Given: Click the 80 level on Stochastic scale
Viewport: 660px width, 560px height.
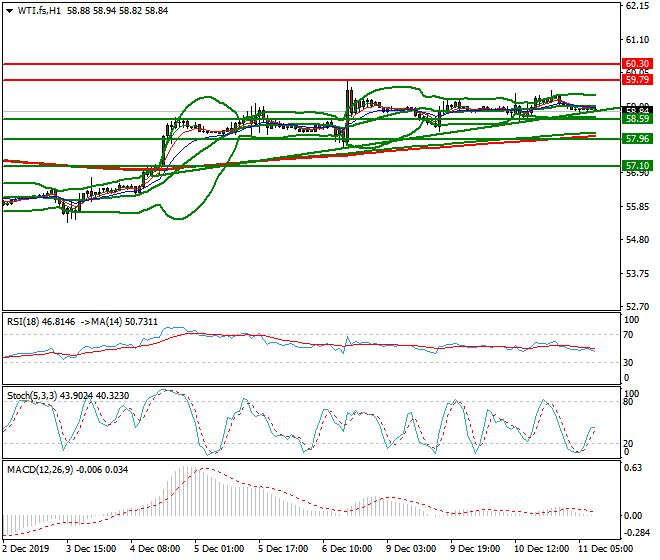Looking at the screenshot, I should (x=630, y=402).
